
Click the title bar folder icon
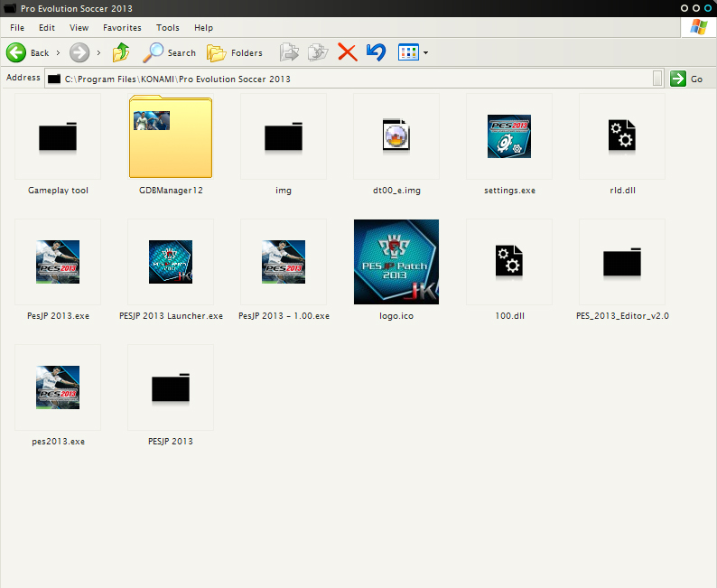pos(10,8)
